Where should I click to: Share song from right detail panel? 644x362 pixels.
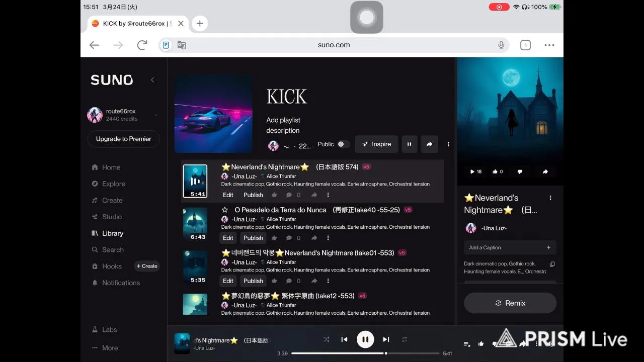(545, 171)
